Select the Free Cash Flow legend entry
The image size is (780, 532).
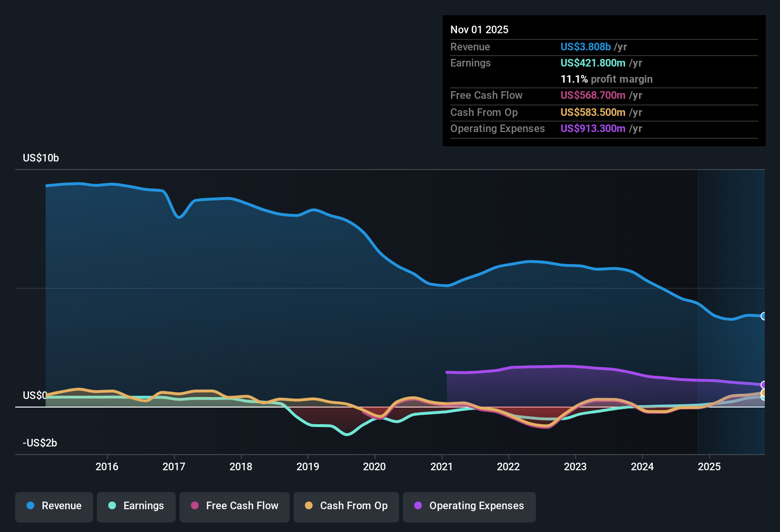[234, 506]
